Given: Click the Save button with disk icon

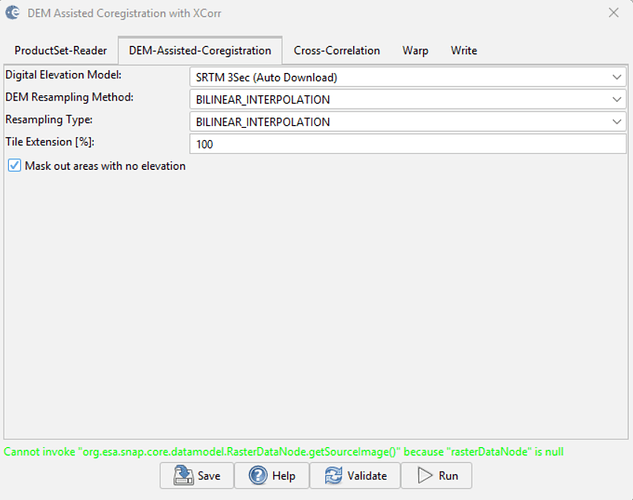Looking at the screenshot, I should (x=196, y=476).
